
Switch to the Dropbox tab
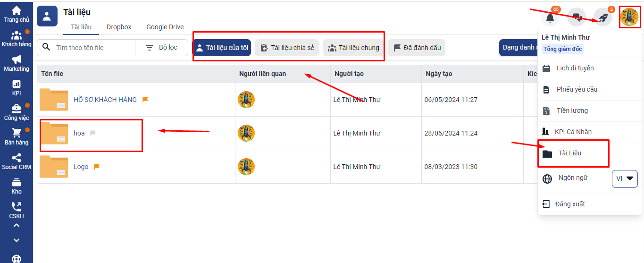point(119,27)
